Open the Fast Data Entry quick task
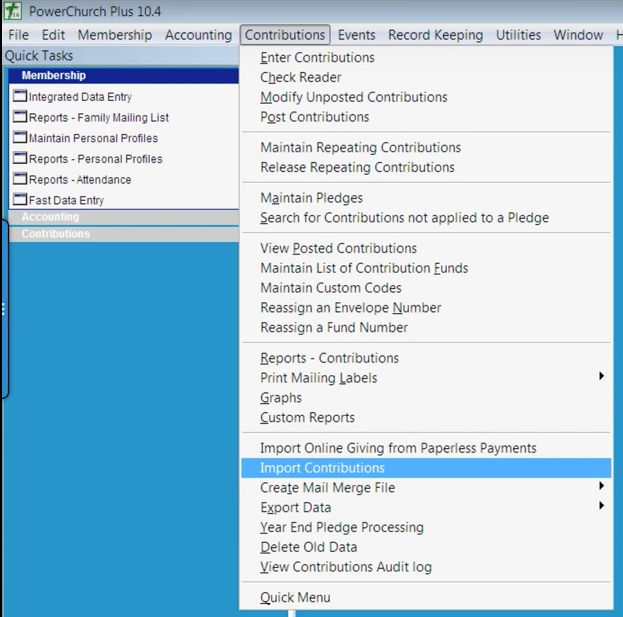 (x=66, y=200)
